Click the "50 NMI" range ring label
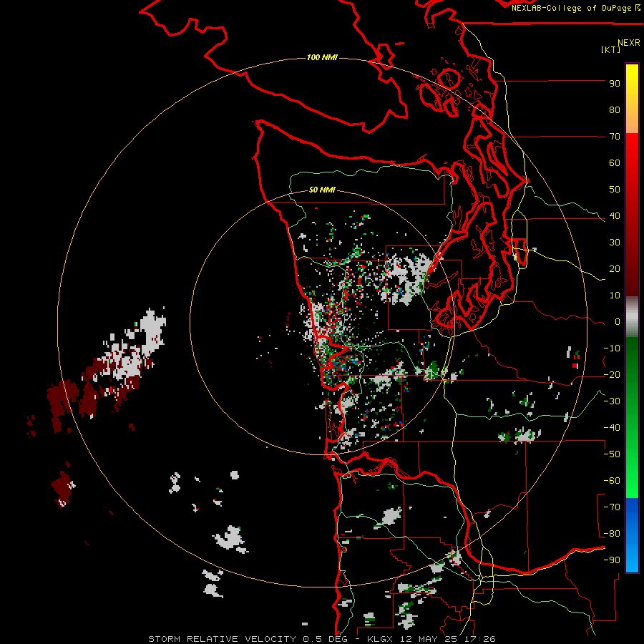Screen dimensions: 644x644 pos(322,190)
